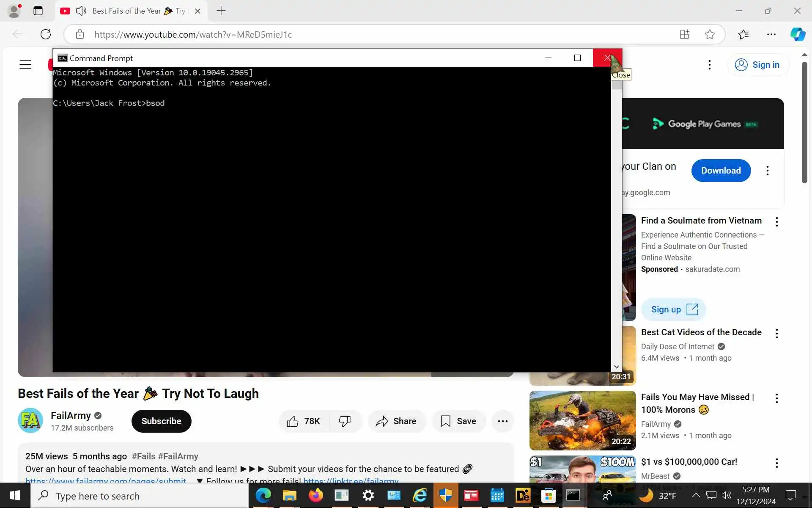Image resolution: width=812 pixels, height=508 pixels.
Task: Open the YouTube hamburger guide menu
Action: point(25,64)
